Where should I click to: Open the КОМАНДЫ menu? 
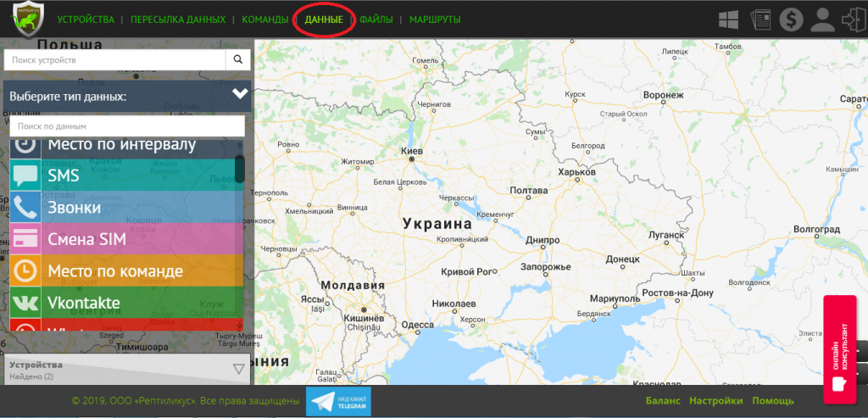tap(264, 20)
